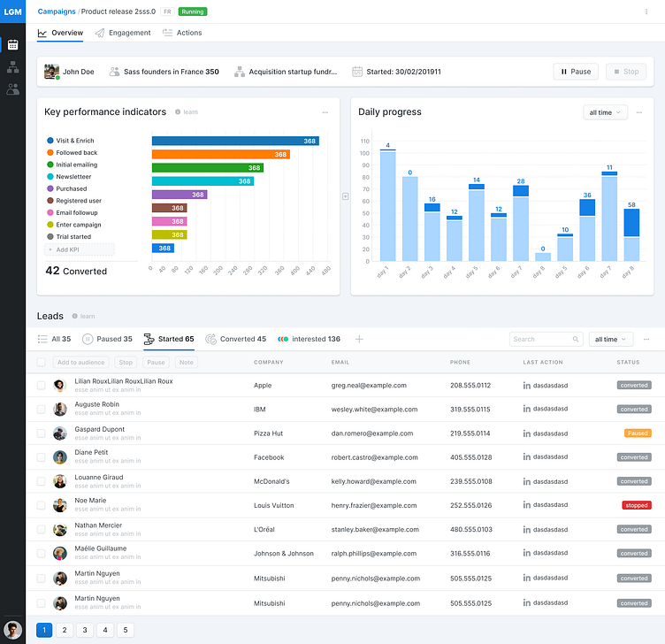Screen dimensions: 665x644
Task: Open the Key performance indicators options menu
Action: 325,112
